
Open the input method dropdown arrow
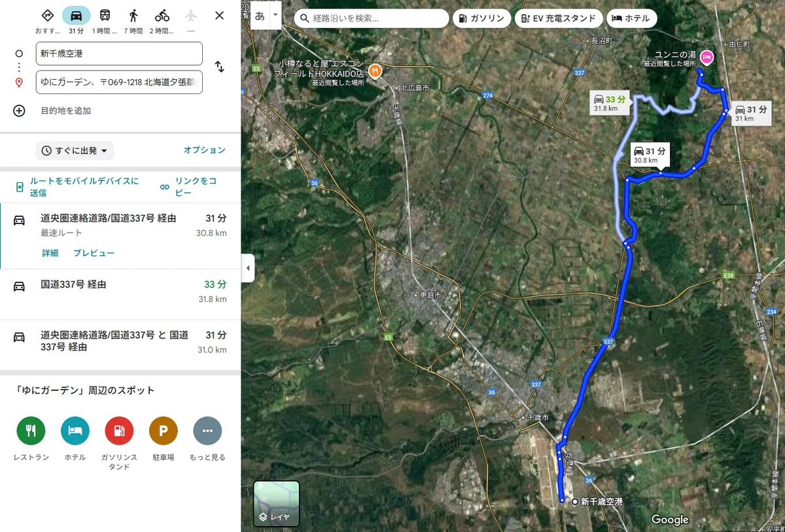point(275,14)
